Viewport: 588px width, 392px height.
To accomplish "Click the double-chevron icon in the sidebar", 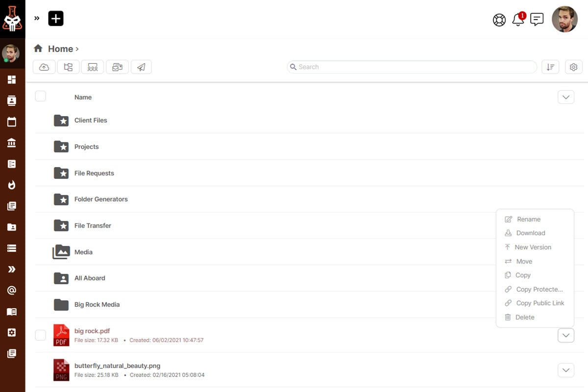I will 12,269.
